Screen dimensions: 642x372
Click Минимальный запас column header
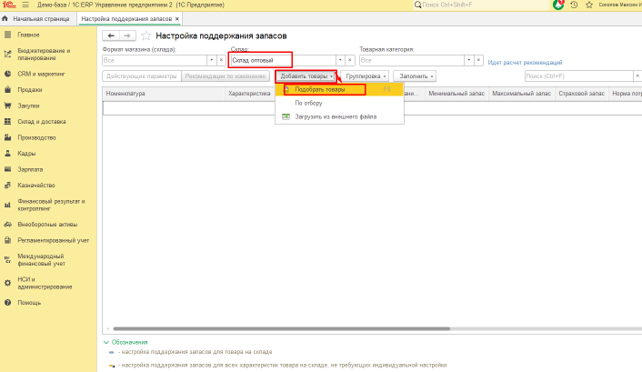(457, 94)
